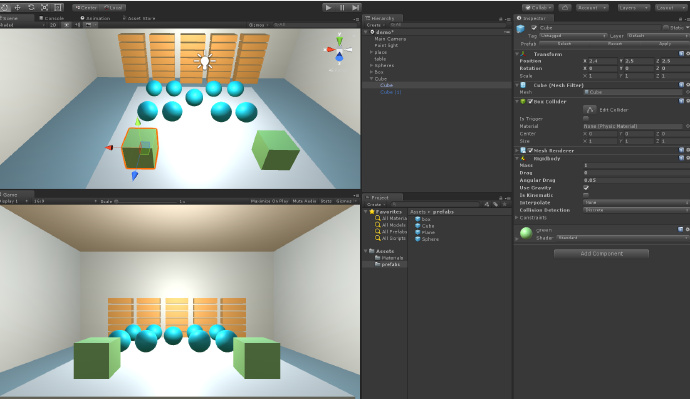The height and width of the screenshot is (399, 690).
Task: Open the Cloud services icon
Action: point(565,7)
